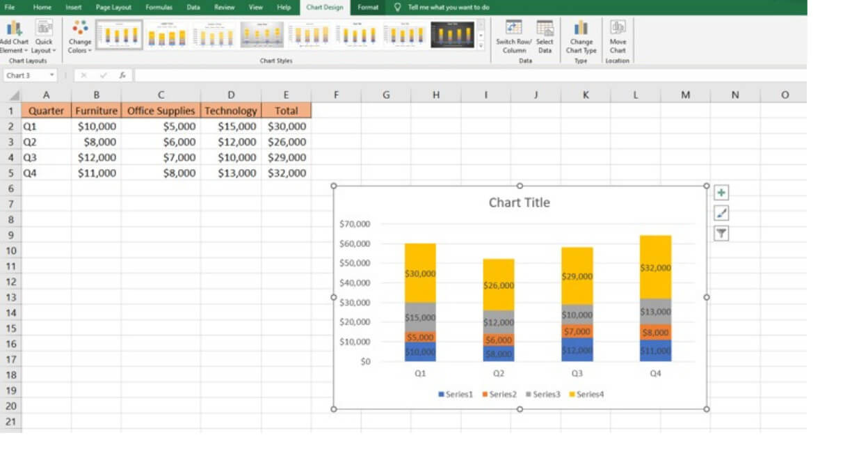Toggle the Chart Filters funnel button beside chart
The width and height of the screenshot is (868, 451).
(x=721, y=234)
